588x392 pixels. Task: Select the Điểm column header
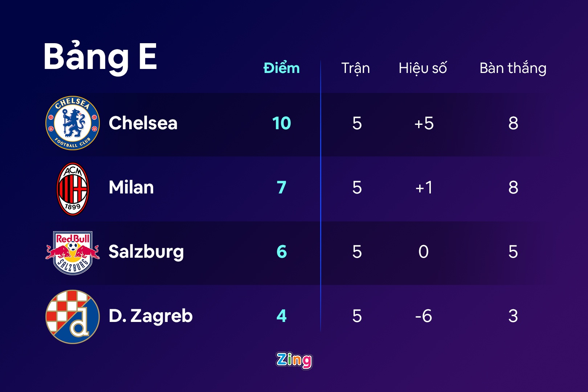(x=282, y=68)
